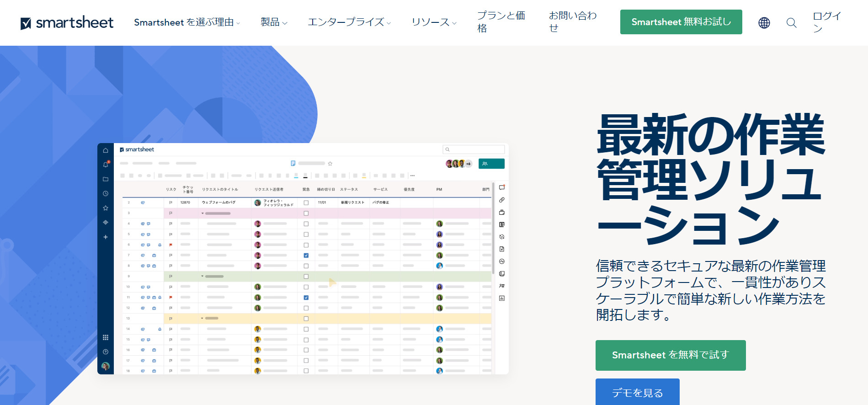Uncheck the checked box in row 7
The width and height of the screenshot is (868, 405).
point(306,256)
